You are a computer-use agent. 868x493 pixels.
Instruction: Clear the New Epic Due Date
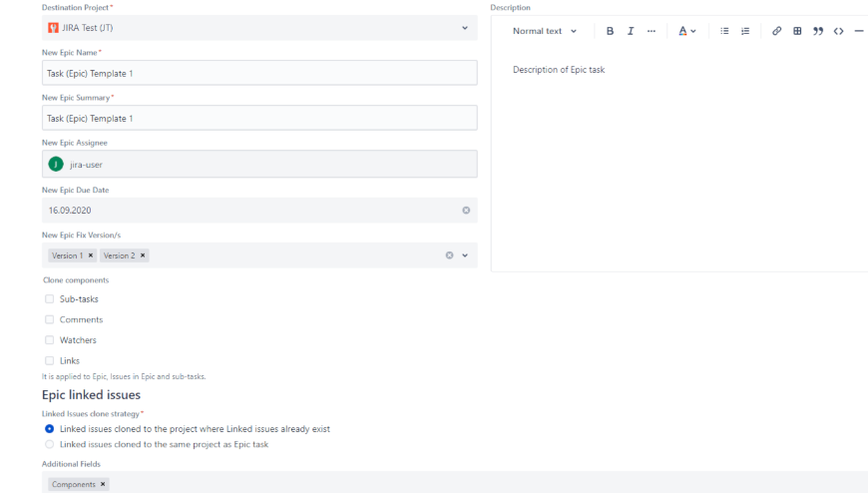[x=465, y=211]
